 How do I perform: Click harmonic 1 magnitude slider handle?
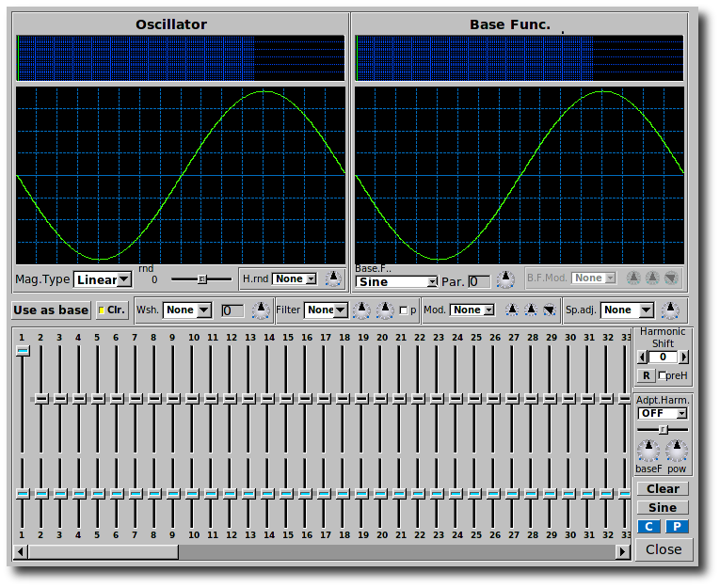pyautogui.click(x=23, y=351)
